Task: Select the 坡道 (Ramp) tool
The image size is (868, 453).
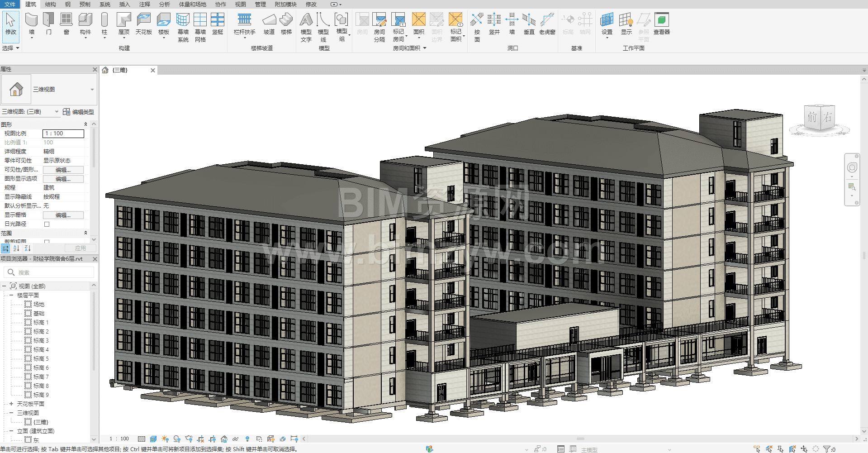Action: click(x=269, y=24)
